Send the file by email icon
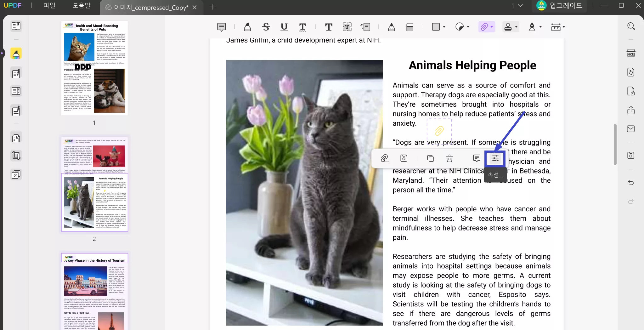This screenshot has width=644, height=330. (631, 129)
